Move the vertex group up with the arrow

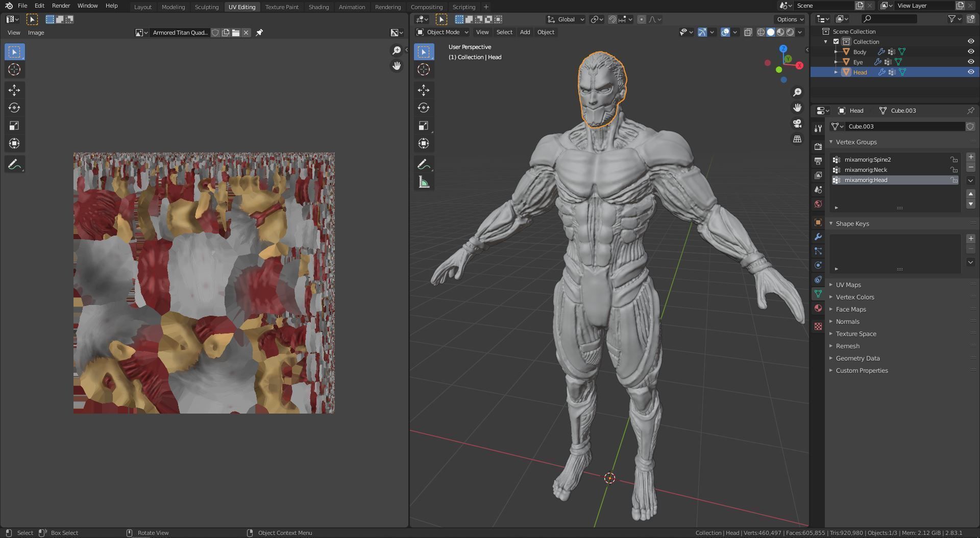971,194
